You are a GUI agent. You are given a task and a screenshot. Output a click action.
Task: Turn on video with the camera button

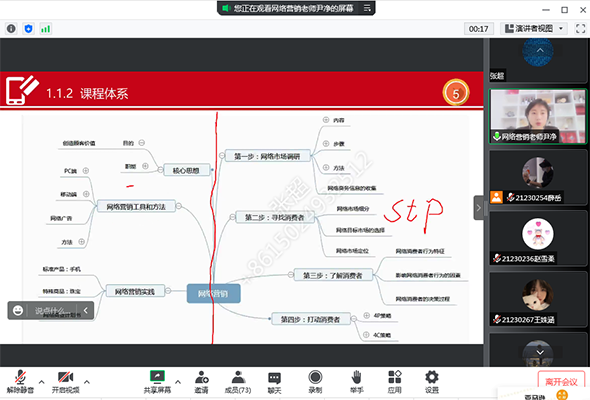pos(65,382)
